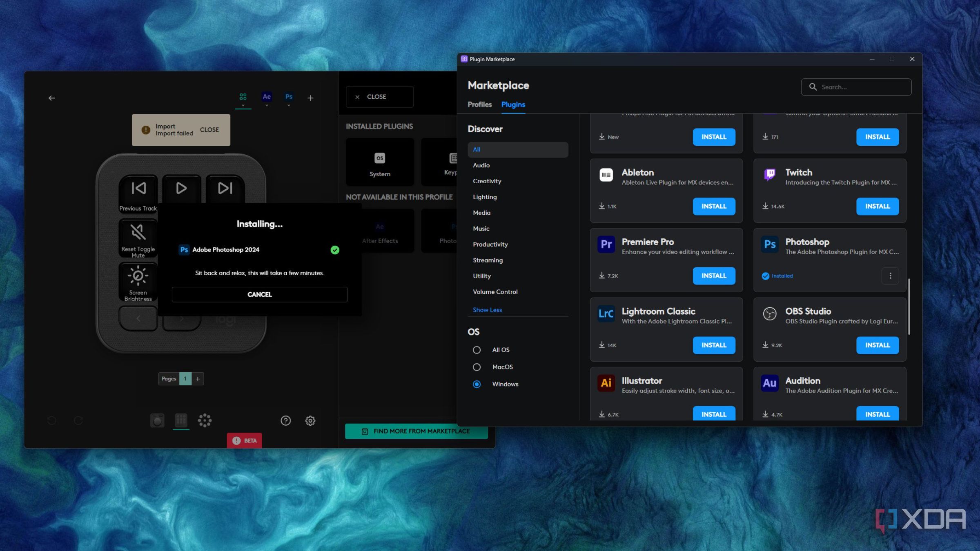Open the help question mark icon
Screen dimensions: 980x551
point(286,420)
